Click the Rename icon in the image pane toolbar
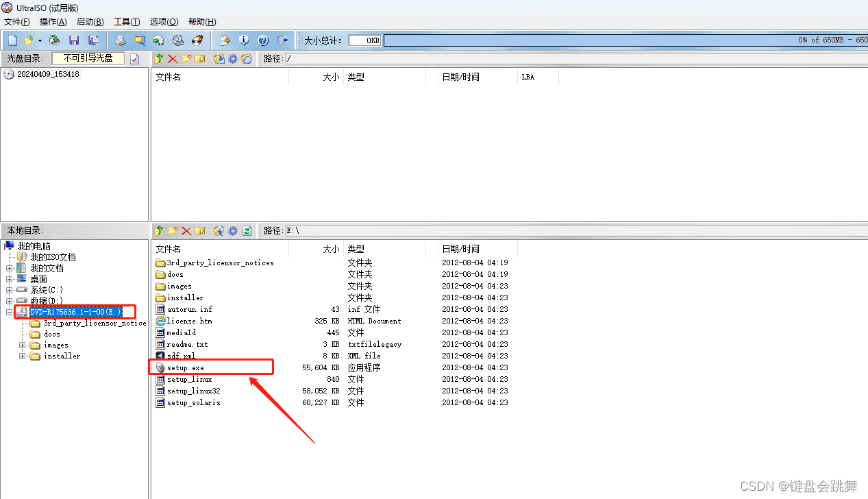Viewport: 868px width, 499px height. click(x=199, y=59)
